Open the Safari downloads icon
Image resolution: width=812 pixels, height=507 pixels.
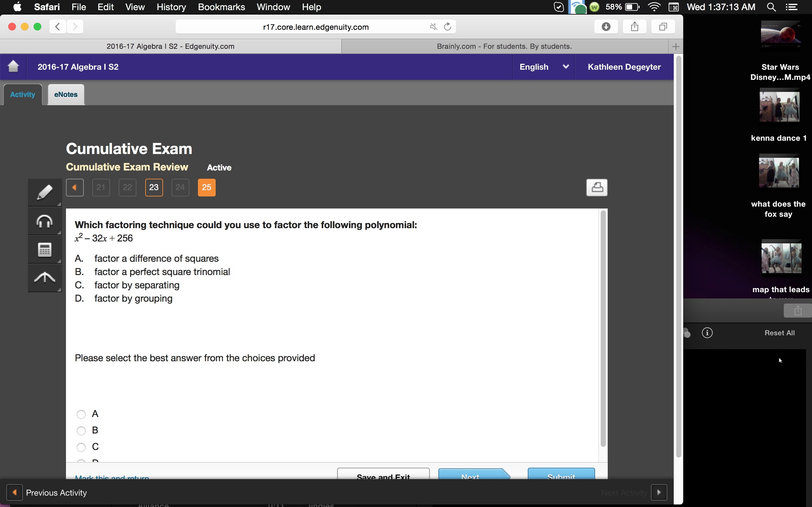pyautogui.click(x=606, y=27)
